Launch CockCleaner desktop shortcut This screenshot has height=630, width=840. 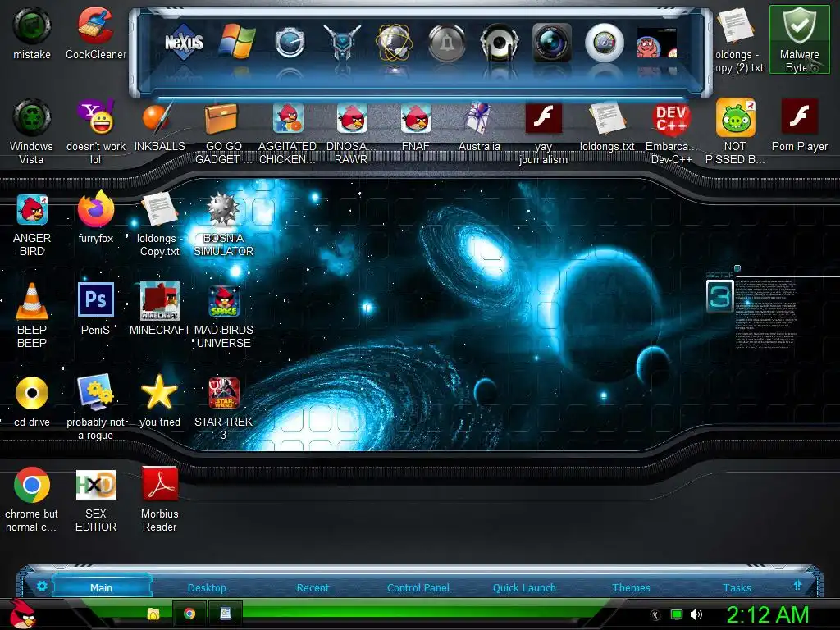[95, 33]
